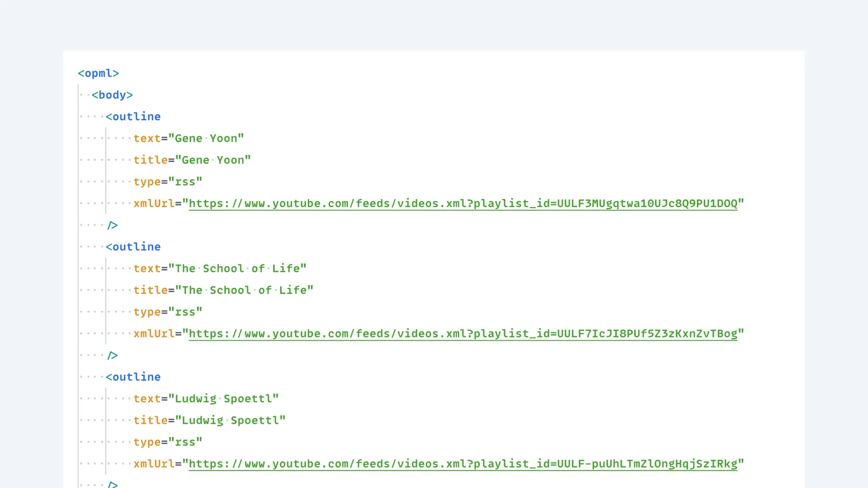The width and height of the screenshot is (868, 488).
Task: Open The School of Life feed URL
Action: pyautogui.click(x=462, y=334)
